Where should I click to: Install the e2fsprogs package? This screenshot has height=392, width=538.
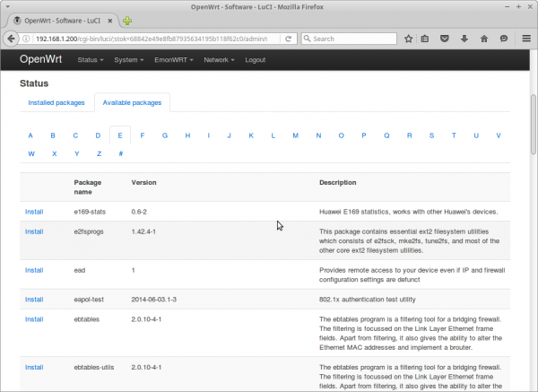[x=34, y=231]
